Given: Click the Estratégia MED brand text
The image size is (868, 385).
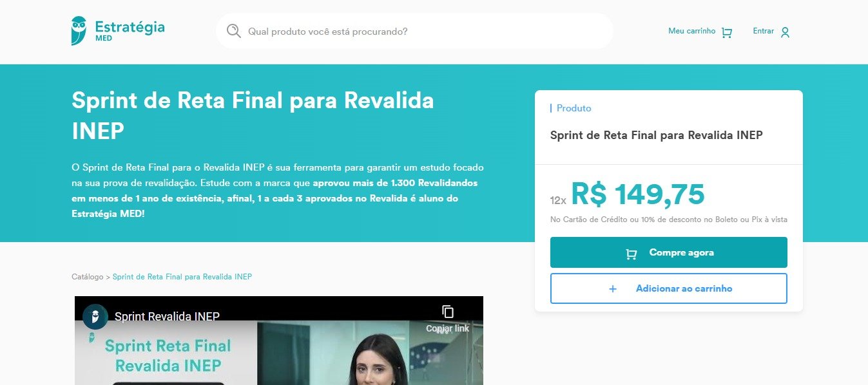Looking at the screenshot, I should point(130,31).
